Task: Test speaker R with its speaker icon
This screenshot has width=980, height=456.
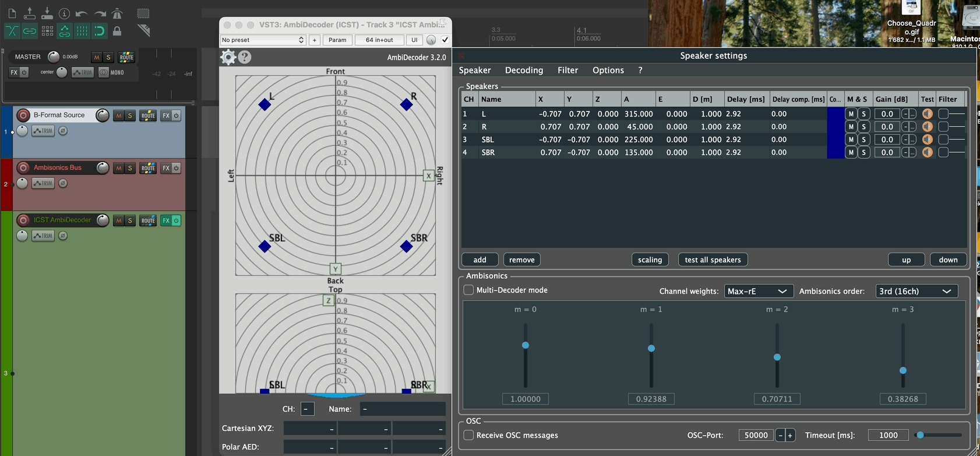Action: [x=928, y=127]
